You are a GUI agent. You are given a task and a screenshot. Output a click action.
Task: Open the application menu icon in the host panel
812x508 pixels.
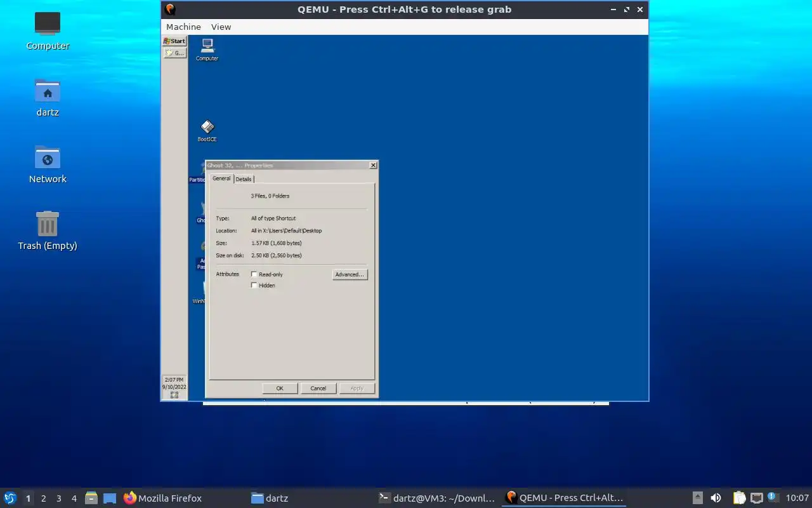coord(10,498)
